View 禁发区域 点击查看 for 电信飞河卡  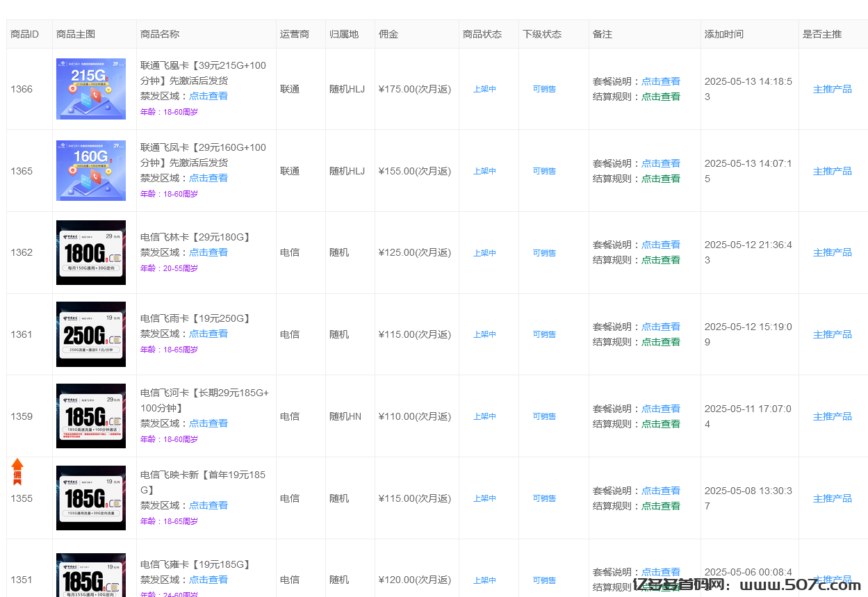[x=208, y=423]
